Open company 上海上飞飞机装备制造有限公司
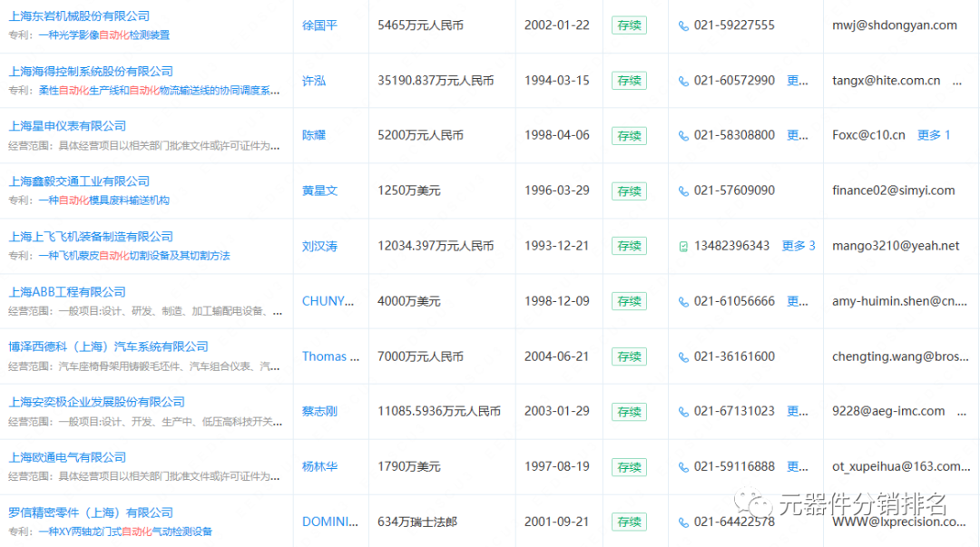 91,236
